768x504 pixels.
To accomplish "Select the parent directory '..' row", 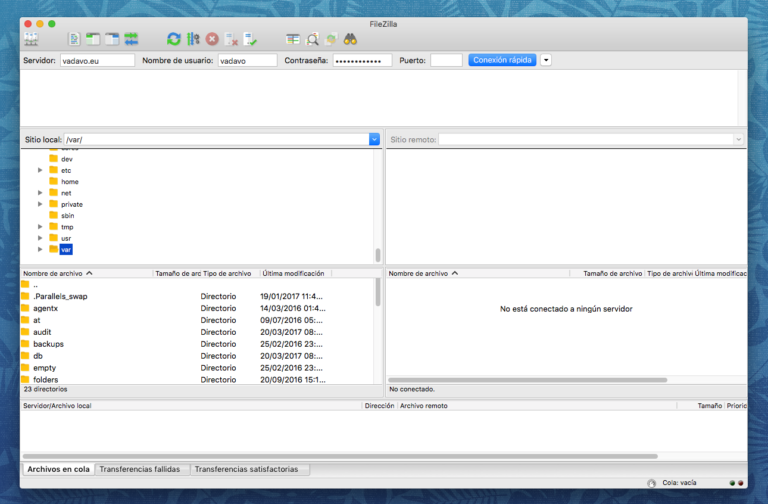I will click(x=196, y=285).
